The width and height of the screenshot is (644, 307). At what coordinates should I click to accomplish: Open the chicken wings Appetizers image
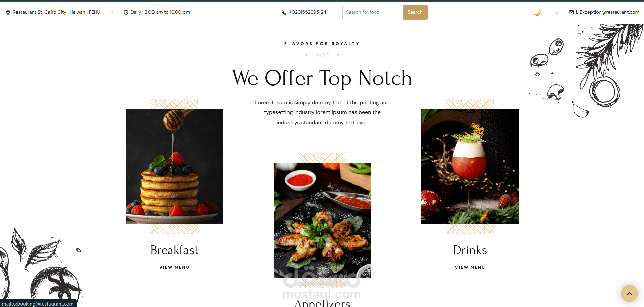(x=322, y=220)
